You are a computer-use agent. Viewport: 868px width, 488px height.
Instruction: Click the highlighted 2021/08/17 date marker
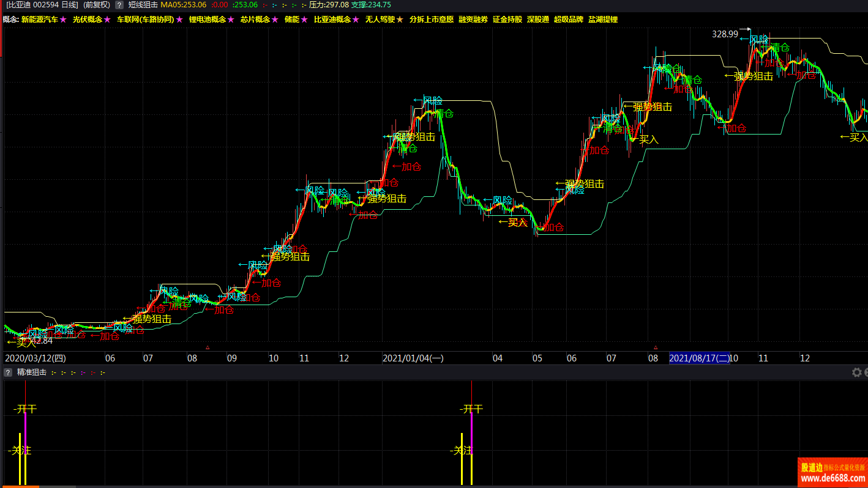click(699, 358)
